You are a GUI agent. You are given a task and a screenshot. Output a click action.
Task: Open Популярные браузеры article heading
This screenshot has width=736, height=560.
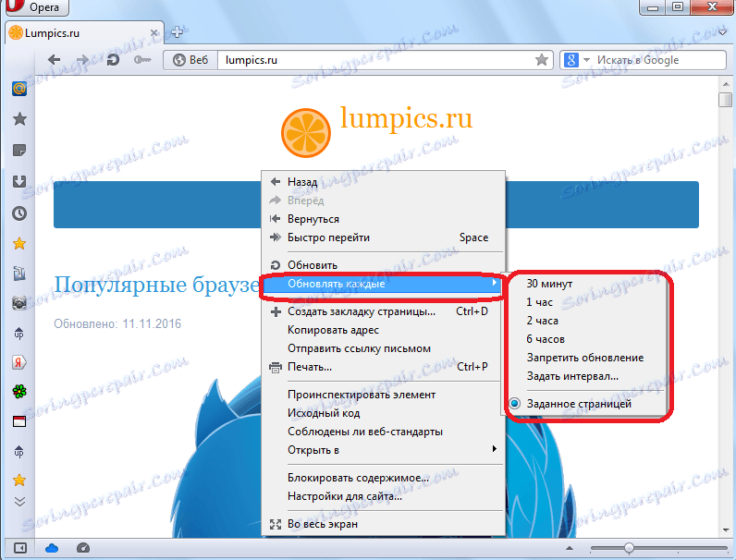[x=157, y=285]
